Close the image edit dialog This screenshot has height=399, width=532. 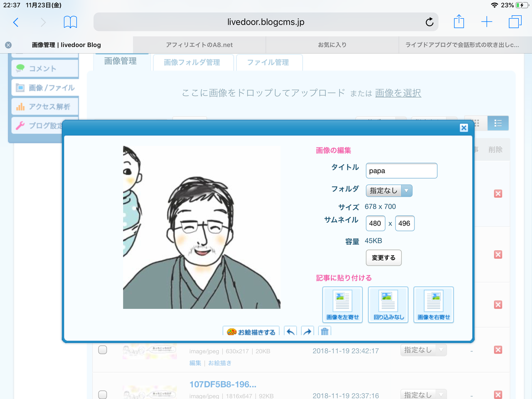pyautogui.click(x=464, y=128)
